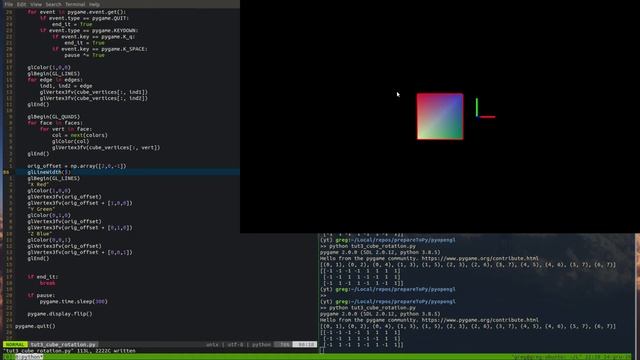Click 'pygame.time.sleep' code line
This screenshot has width=640, height=360.
point(73,302)
